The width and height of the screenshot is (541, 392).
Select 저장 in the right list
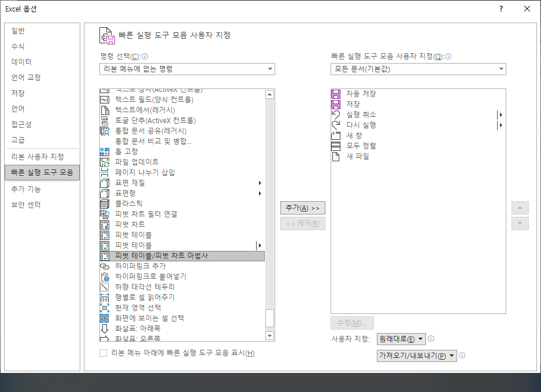pyautogui.click(x=418, y=104)
